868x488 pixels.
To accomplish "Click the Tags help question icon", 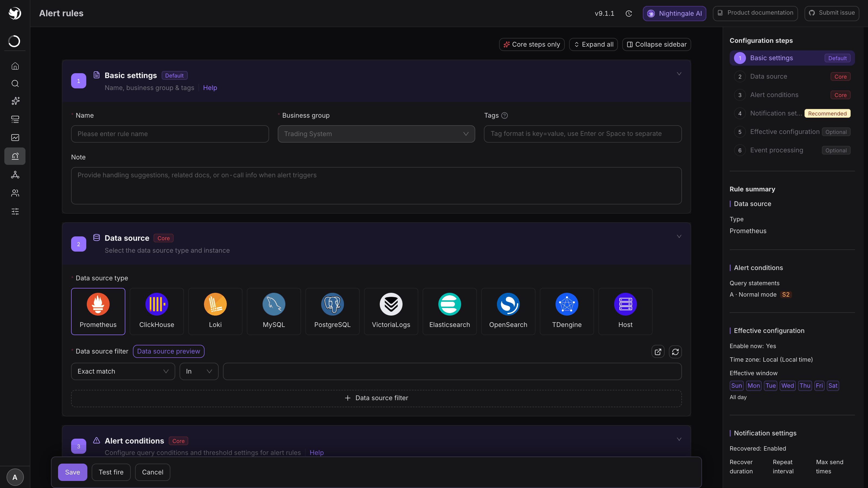I will pos(505,115).
